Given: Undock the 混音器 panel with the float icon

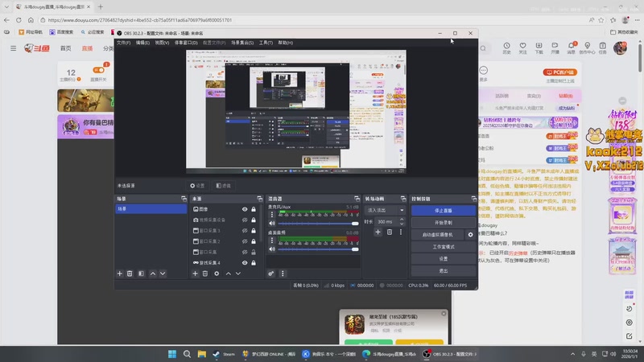Looking at the screenshot, I should click(x=357, y=199).
